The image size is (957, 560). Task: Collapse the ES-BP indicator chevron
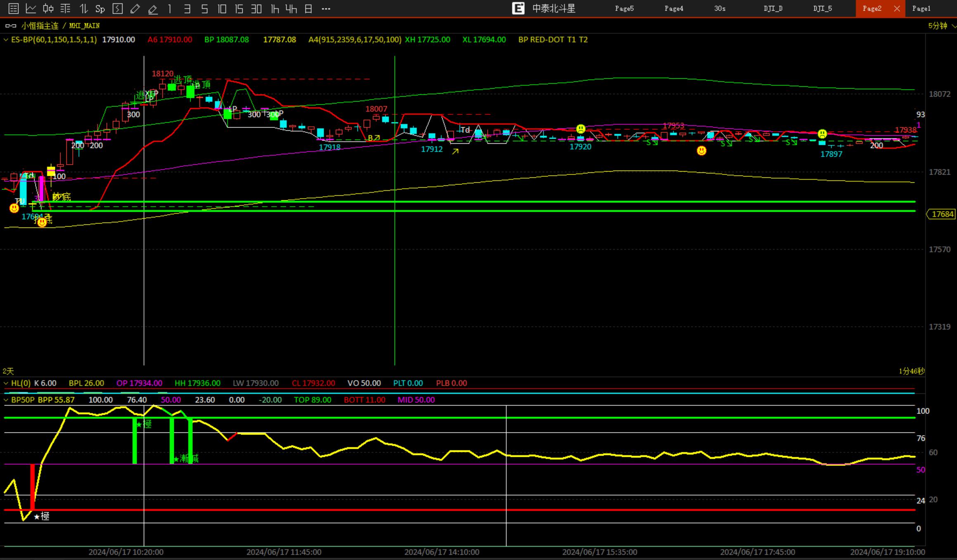pyautogui.click(x=6, y=40)
